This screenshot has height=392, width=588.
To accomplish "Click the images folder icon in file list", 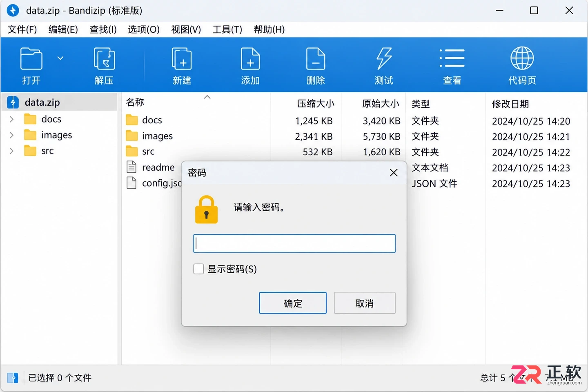I will click(132, 136).
